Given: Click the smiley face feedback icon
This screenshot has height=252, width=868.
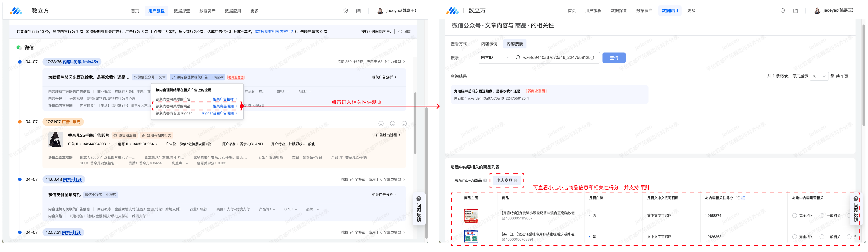Looking at the screenshot, I should [x=381, y=124].
